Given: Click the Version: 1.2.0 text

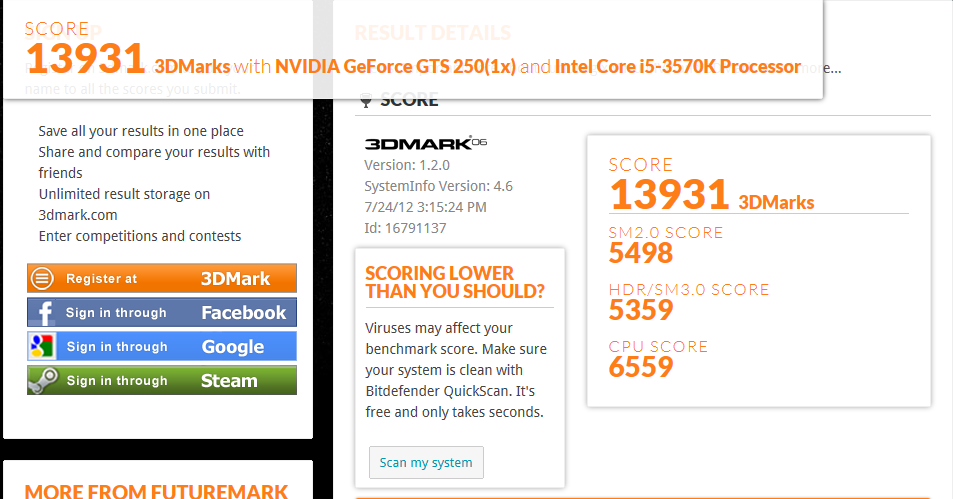Looking at the screenshot, I should click(407, 165).
